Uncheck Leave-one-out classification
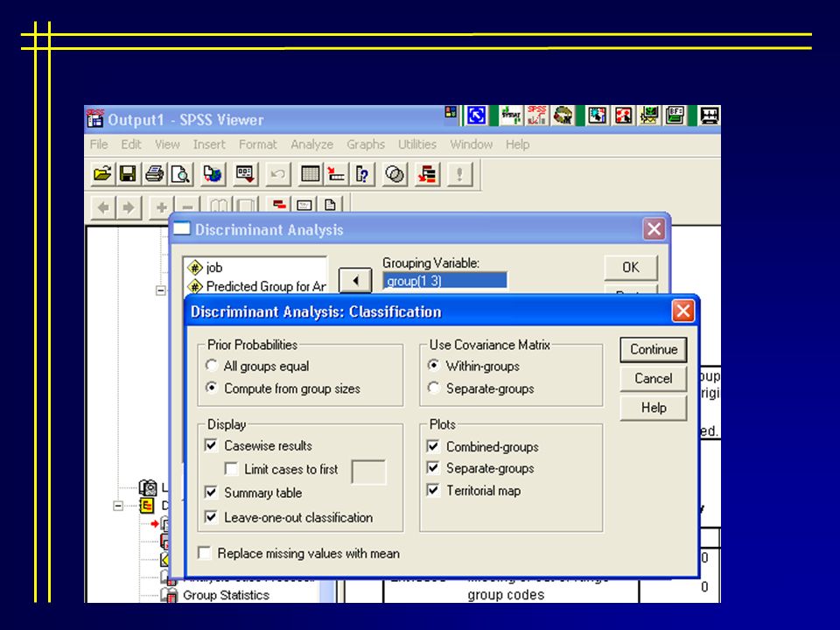This screenshot has height=630, width=840. click(x=212, y=517)
